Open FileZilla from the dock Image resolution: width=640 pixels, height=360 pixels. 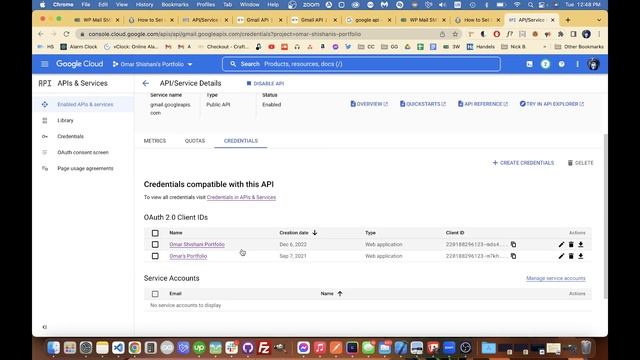[x=264, y=348]
